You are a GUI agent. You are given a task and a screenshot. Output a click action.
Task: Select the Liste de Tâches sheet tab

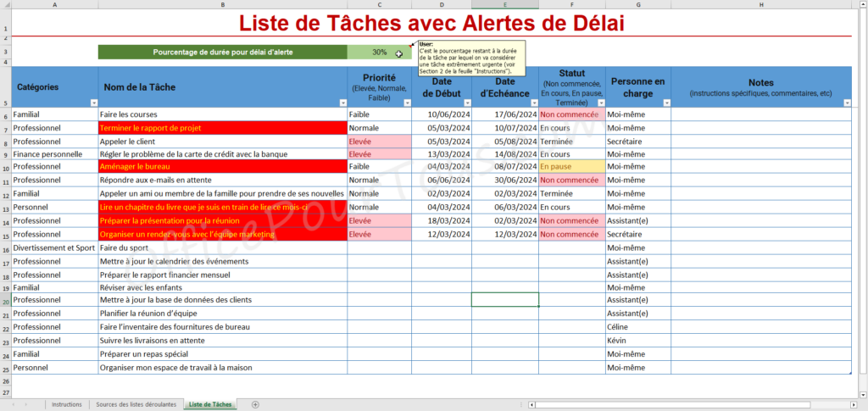210,404
